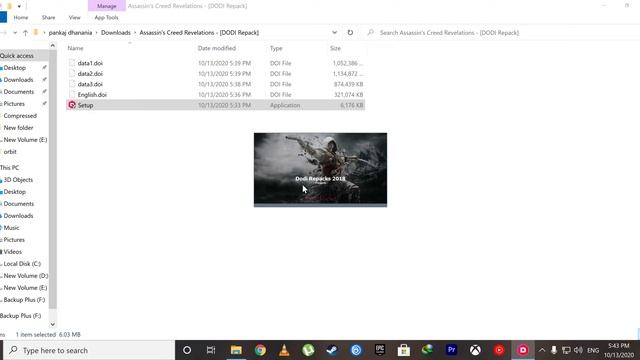Open New Volume (D:) drive

click(26, 276)
